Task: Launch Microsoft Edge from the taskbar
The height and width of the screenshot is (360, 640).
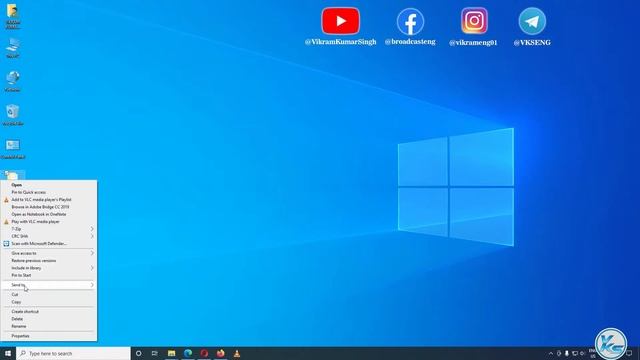Action: [188, 353]
